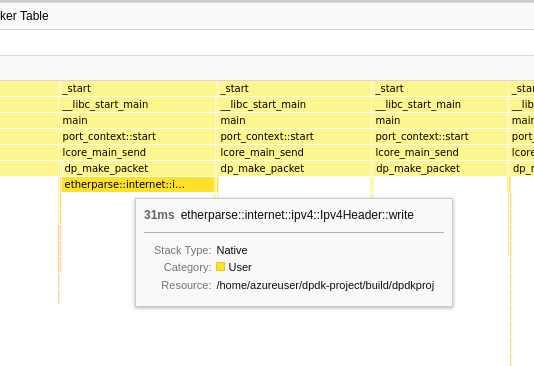The image size is (534, 366).
Task: Choose main in the third labeled stack
Action: tap(440, 120)
